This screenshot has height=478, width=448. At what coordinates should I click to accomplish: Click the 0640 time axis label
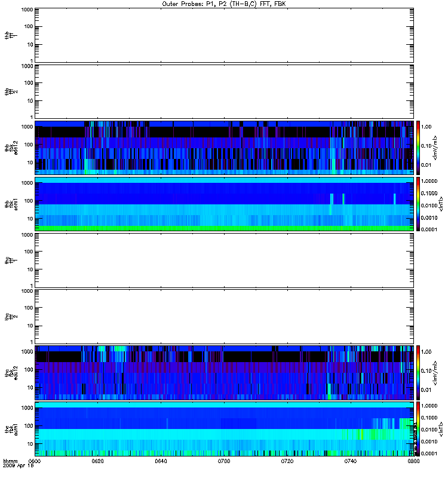161,461
